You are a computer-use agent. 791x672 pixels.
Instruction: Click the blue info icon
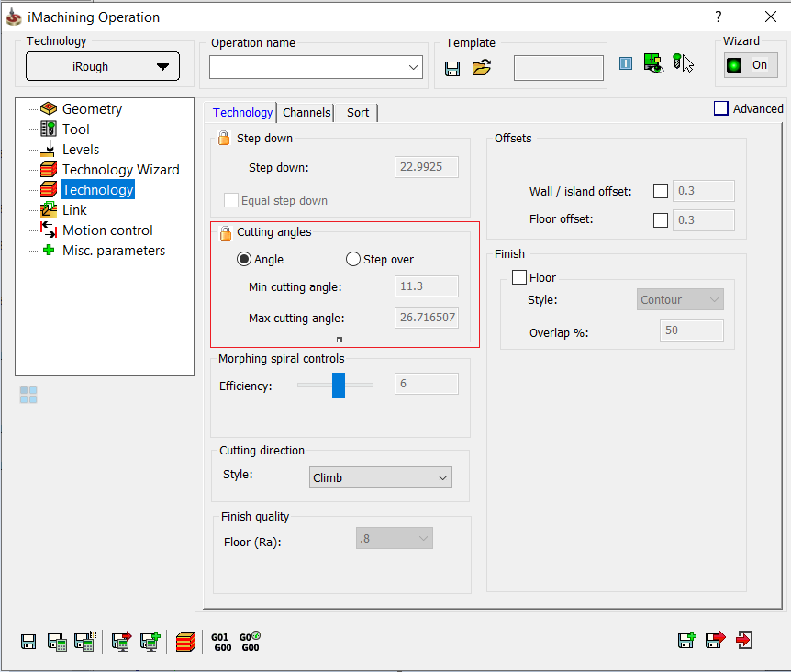point(626,63)
